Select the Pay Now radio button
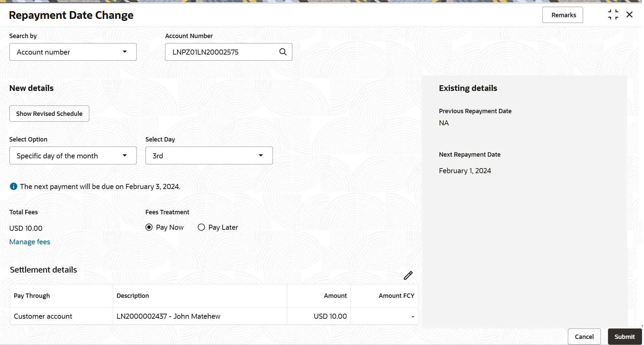 pyautogui.click(x=149, y=227)
